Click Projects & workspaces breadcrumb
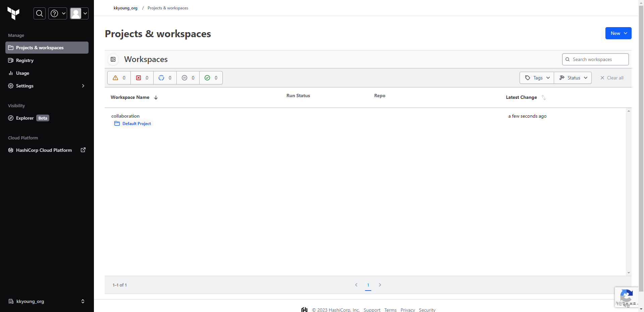Image resolution: width=644 pixels, height=312 pixels. click(x=168, y=8)
